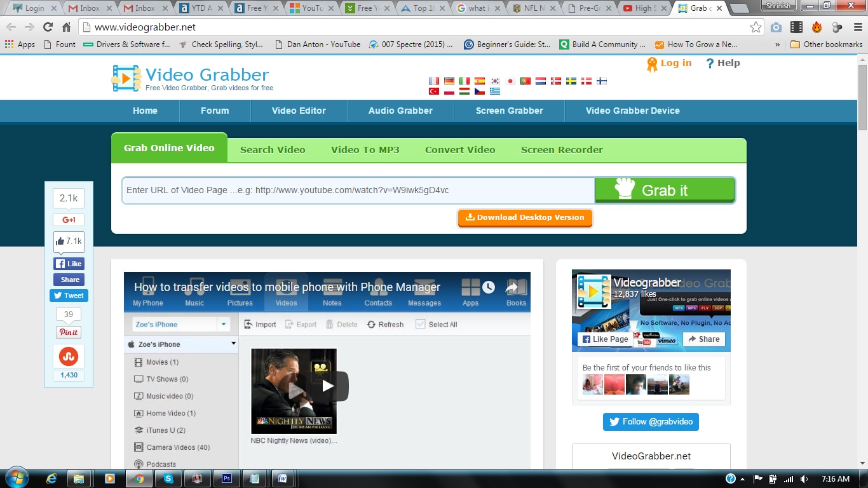Click the Twitter Tweet button
The width and height of the screenshot is (868, 488).
click(69, 295)
